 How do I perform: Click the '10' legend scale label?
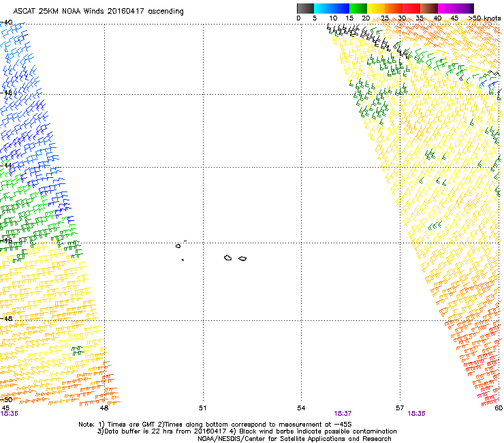333,18
